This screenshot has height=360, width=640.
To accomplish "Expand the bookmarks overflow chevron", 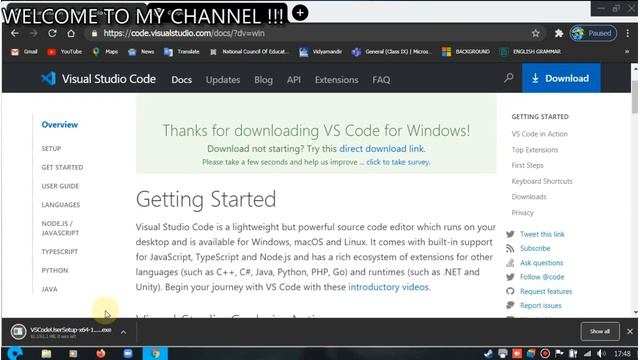I will [x=627, y=52].
